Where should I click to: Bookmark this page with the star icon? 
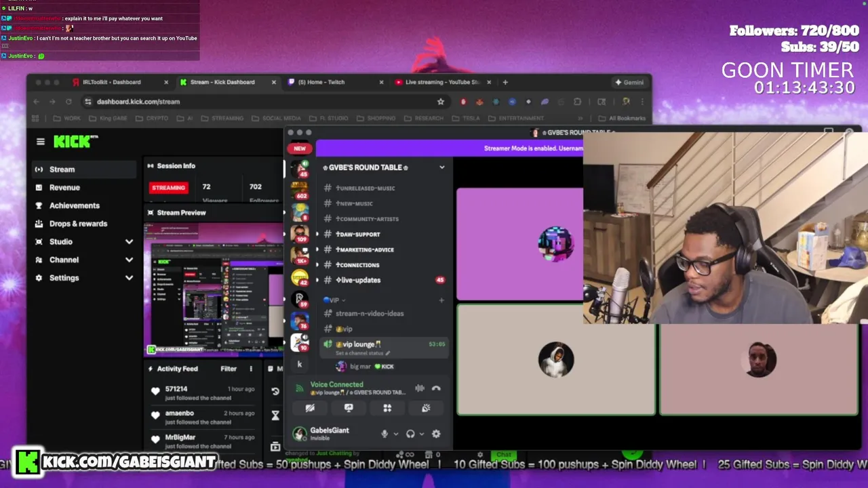(441, 102)
